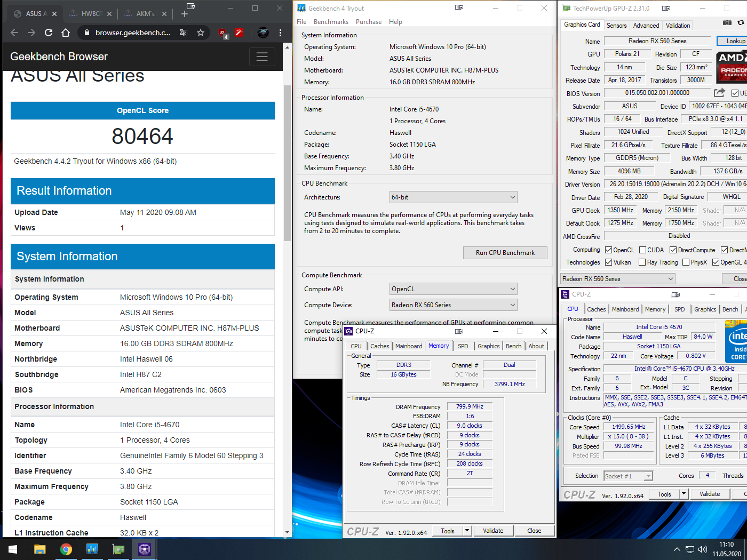The height and width of the screenshot is (560, 747).
Task: Open the uBlock Origin extension icon
Action: [222, 33]
